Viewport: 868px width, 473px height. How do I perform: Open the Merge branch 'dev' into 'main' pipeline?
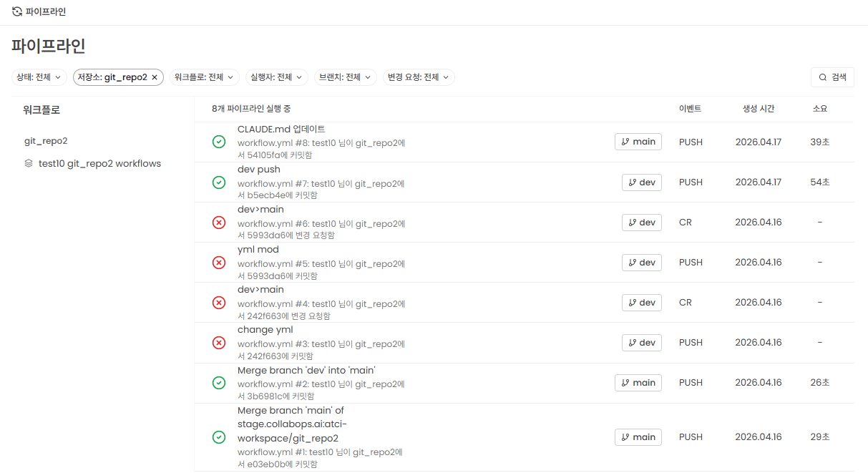click(x=306, y=371)
